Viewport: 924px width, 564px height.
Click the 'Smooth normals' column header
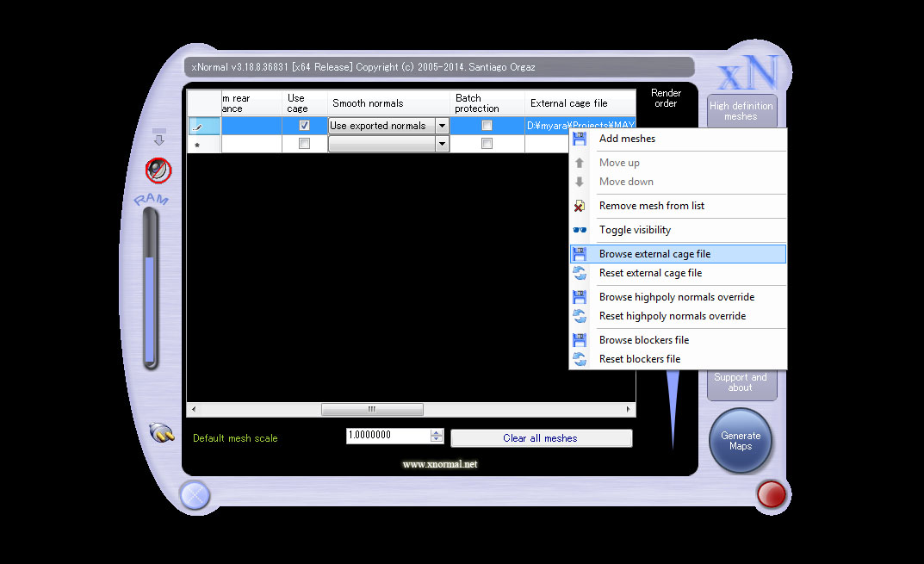388,103
